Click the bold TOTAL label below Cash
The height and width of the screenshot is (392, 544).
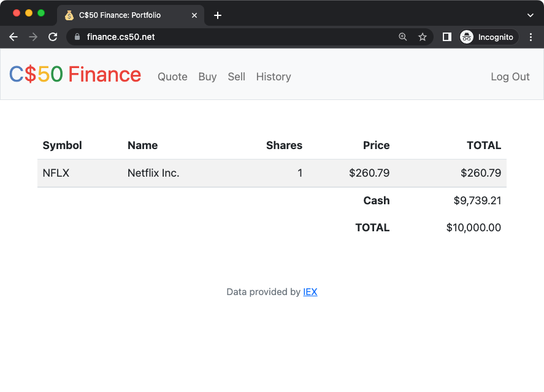(x=372, y=228)
